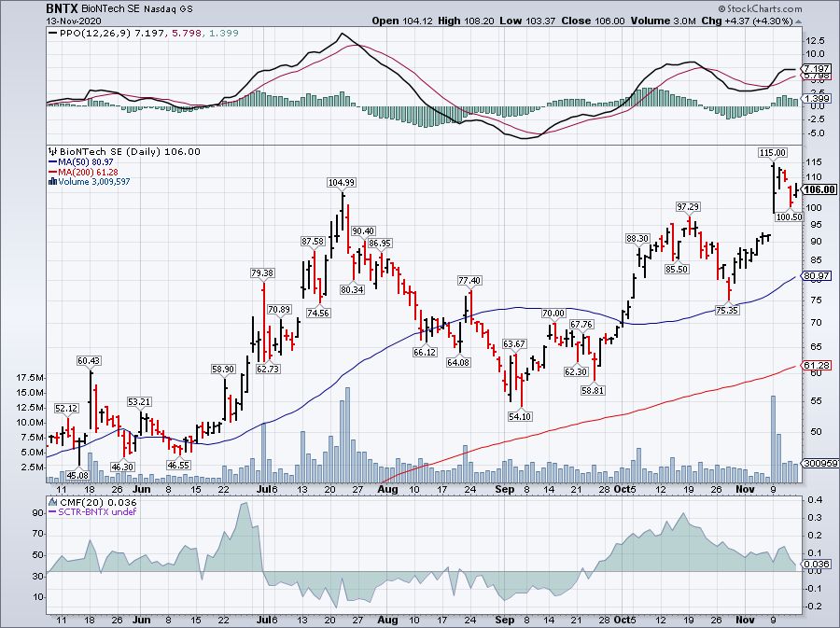Click the Chg +4.37 (+4.30%) value
The width and height of the screenshot is (840, 628).
[x=747, y=21]
